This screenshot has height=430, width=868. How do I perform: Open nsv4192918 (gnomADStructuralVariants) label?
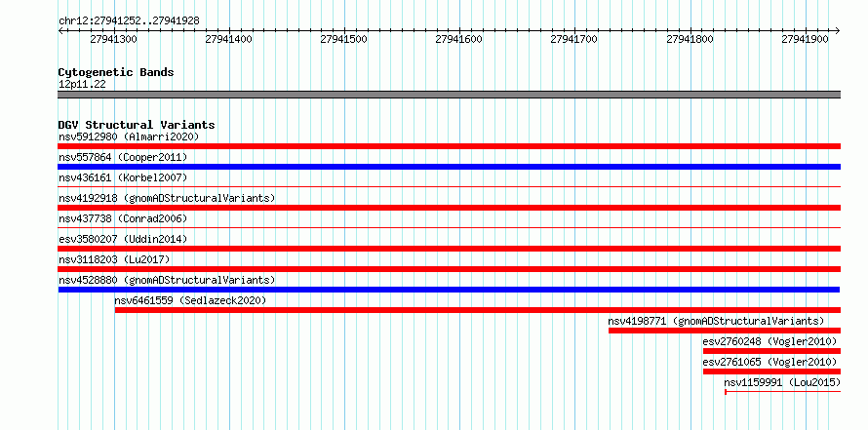(x=167, y=198)
